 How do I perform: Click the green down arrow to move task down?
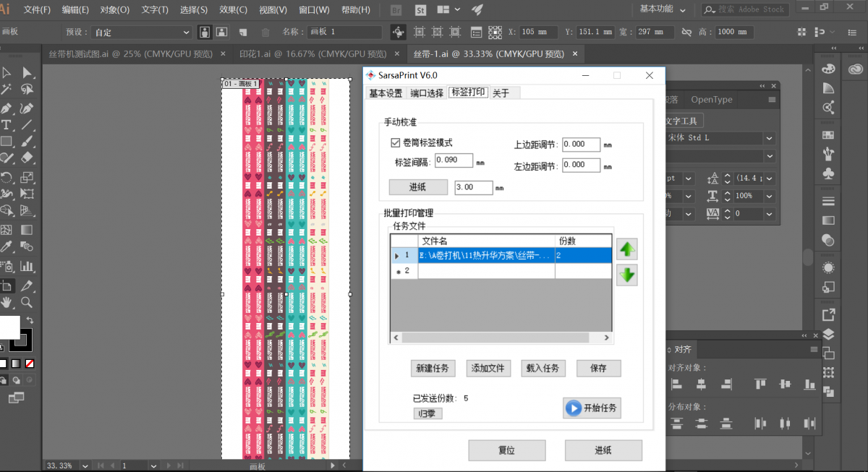click(x=626, y=275)
